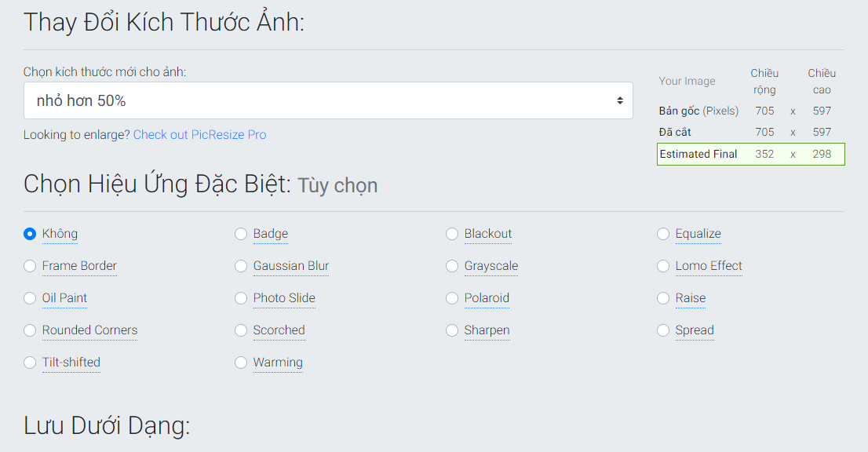The image size is (868, 452).
Task: Choose the Raise effect radio button
Action: 663,298
